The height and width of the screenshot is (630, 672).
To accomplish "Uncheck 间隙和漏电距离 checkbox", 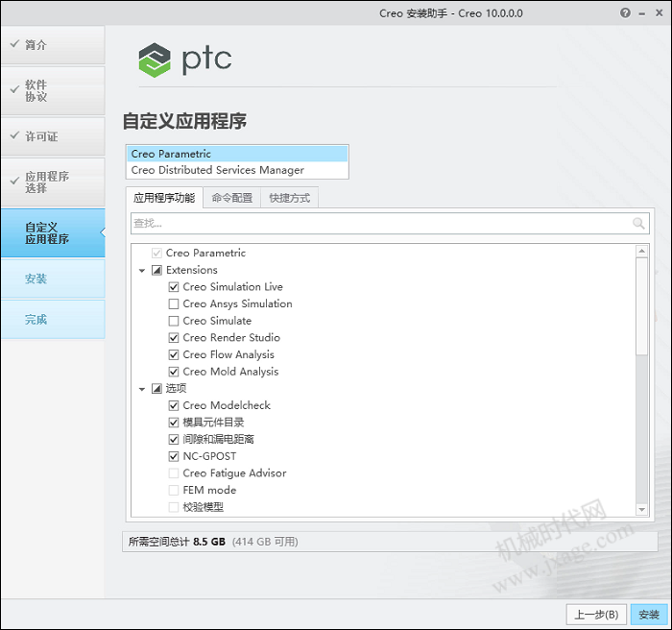I will pos(174,440).
